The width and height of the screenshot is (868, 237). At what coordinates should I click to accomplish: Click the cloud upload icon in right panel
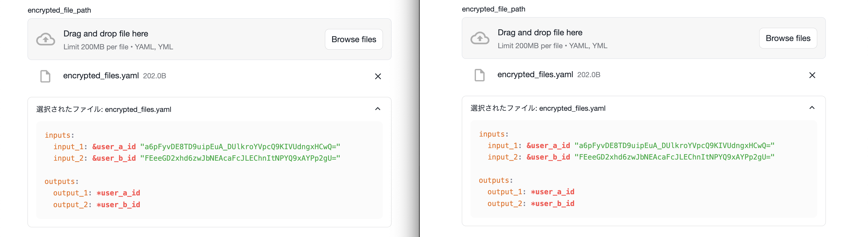pos(479,38)
